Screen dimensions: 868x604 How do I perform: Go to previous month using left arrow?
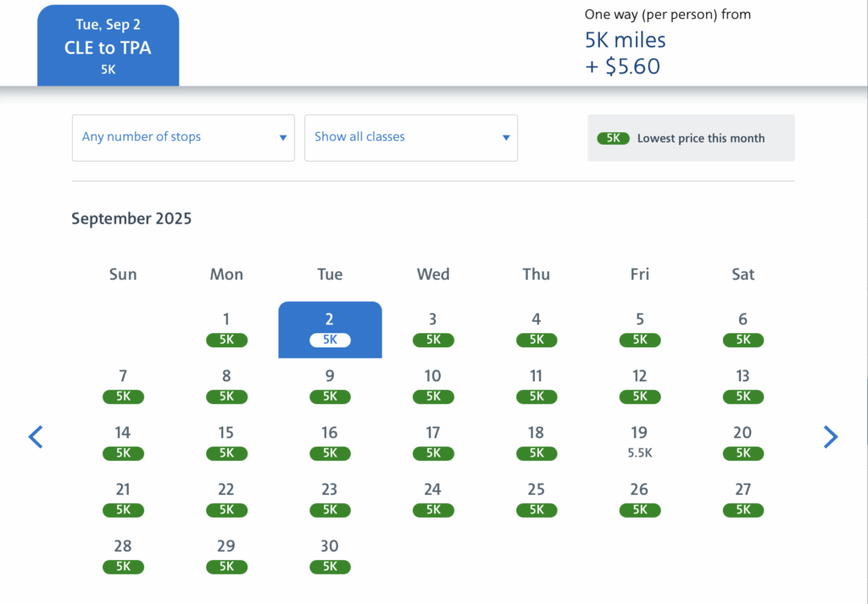36,437
